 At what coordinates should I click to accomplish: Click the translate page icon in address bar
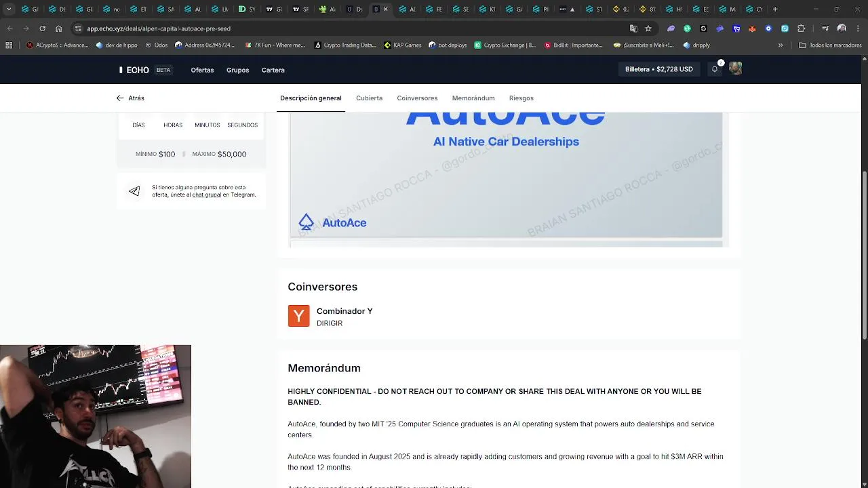[633, 28]
